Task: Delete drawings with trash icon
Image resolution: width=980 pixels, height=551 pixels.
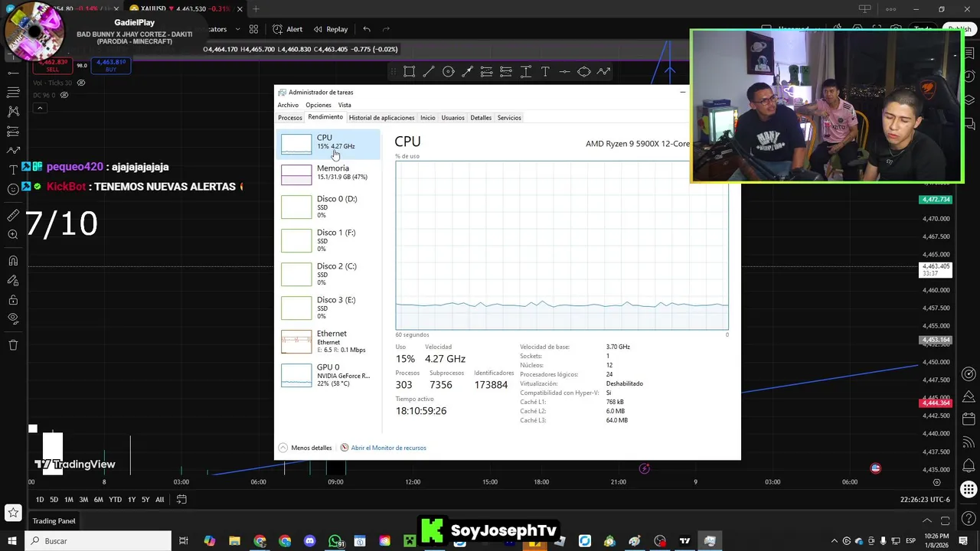Action: pyautogui.click(x=13, y=345)
